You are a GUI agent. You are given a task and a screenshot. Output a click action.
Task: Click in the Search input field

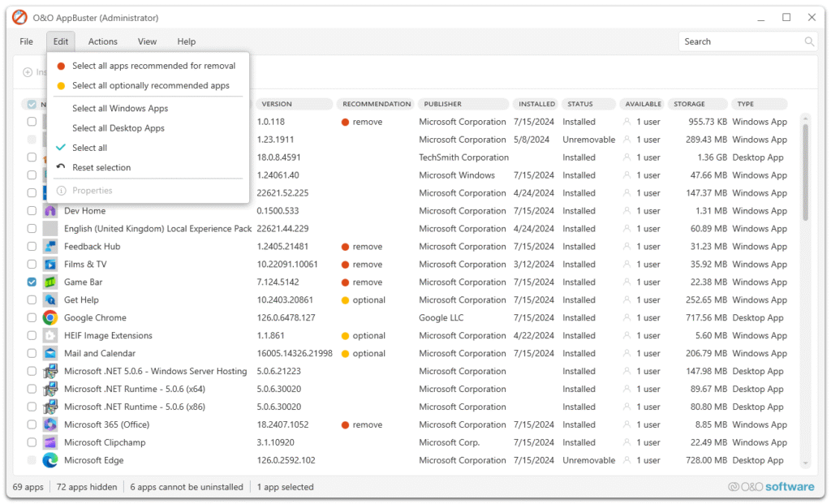point(740,41)
